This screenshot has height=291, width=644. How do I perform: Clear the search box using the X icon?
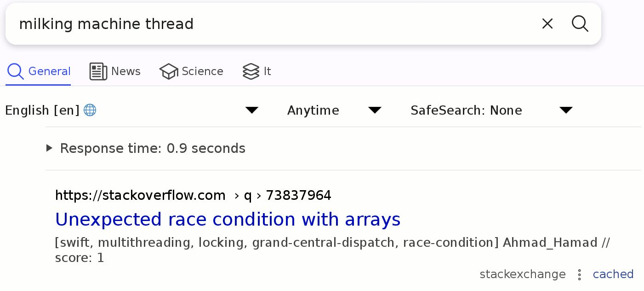pos(547,23)
